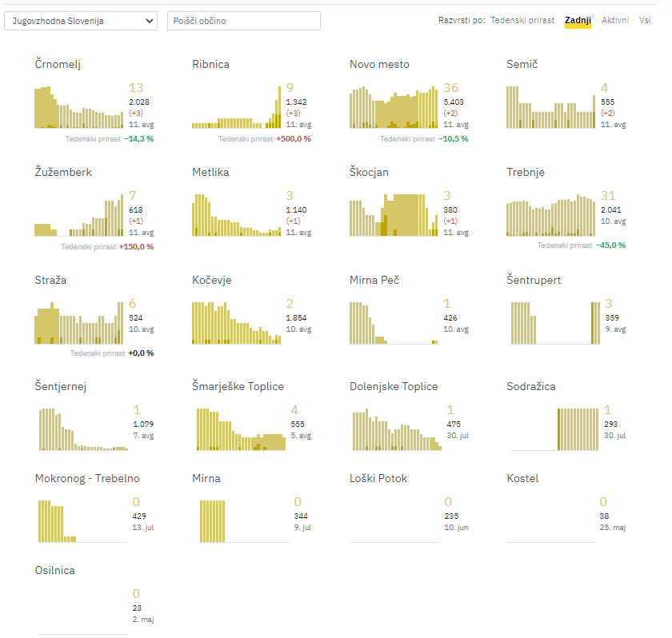The height and width of the screenshot is (638, 672).
Task: Select the Osilnica heading
Action: [x=55, y=570]
